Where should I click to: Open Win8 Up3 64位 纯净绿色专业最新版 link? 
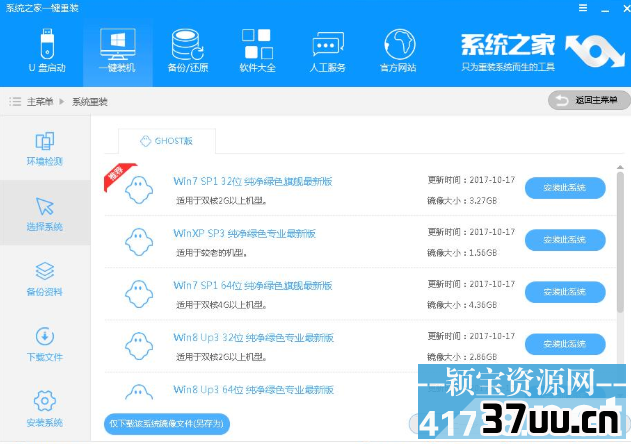[x=254, y=390]
